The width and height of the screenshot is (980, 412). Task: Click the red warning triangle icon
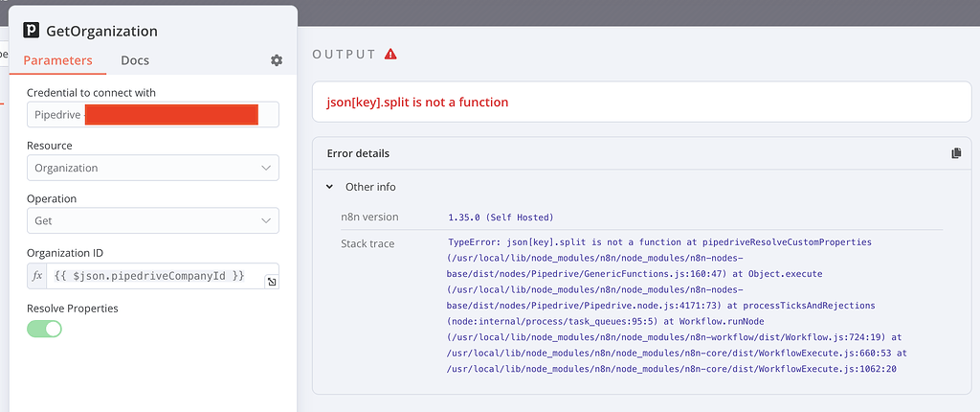click(x=390, y=55)
